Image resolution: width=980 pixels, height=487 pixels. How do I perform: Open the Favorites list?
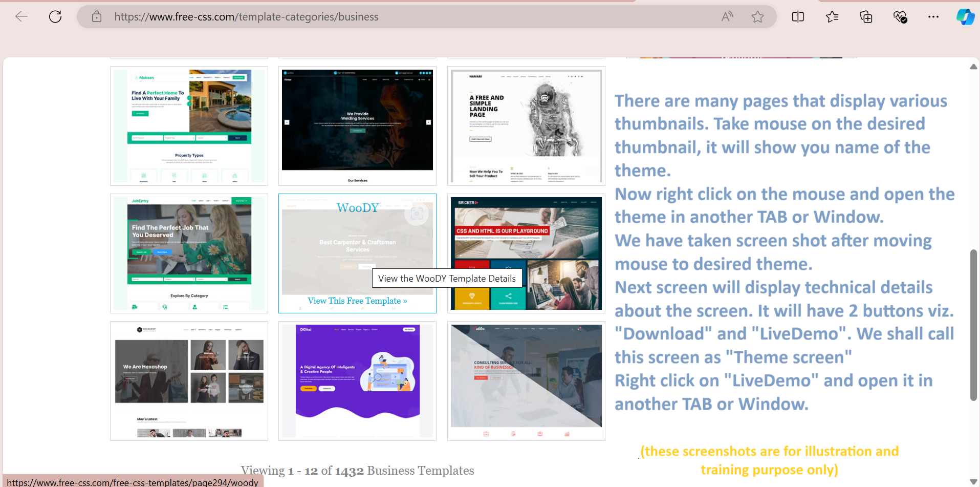click(x=832, y=17)
